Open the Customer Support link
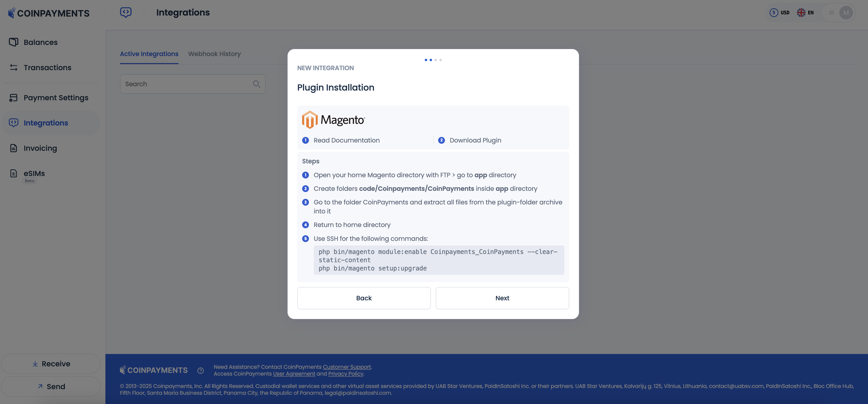The image size is (868, 404). 347,367
